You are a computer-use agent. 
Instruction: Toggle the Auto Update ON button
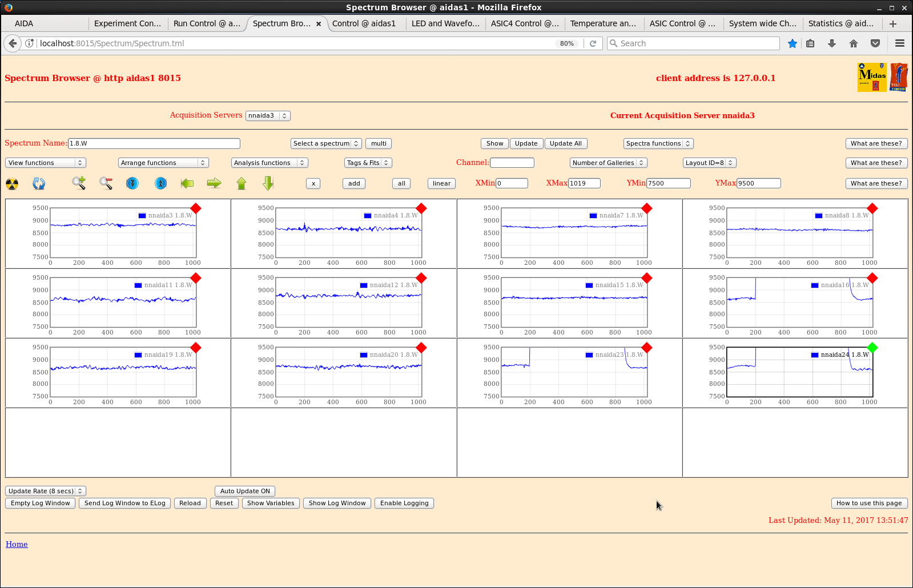(245, 491)
